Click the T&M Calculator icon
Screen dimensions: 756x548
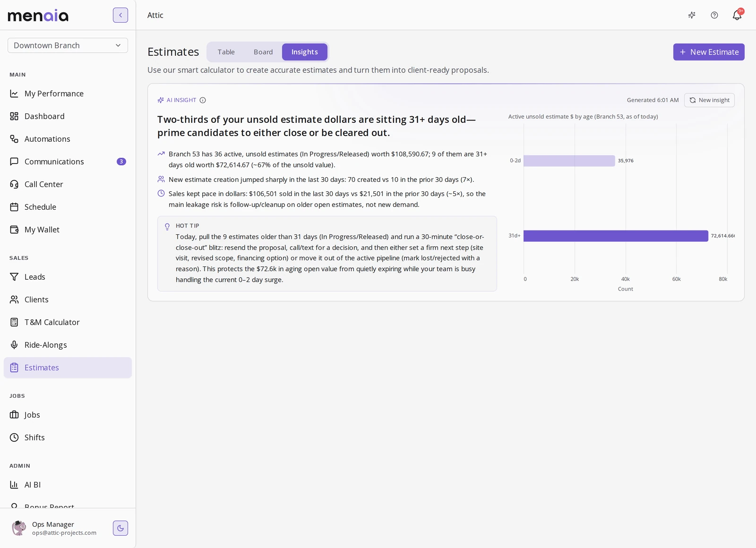pos(14,322)
